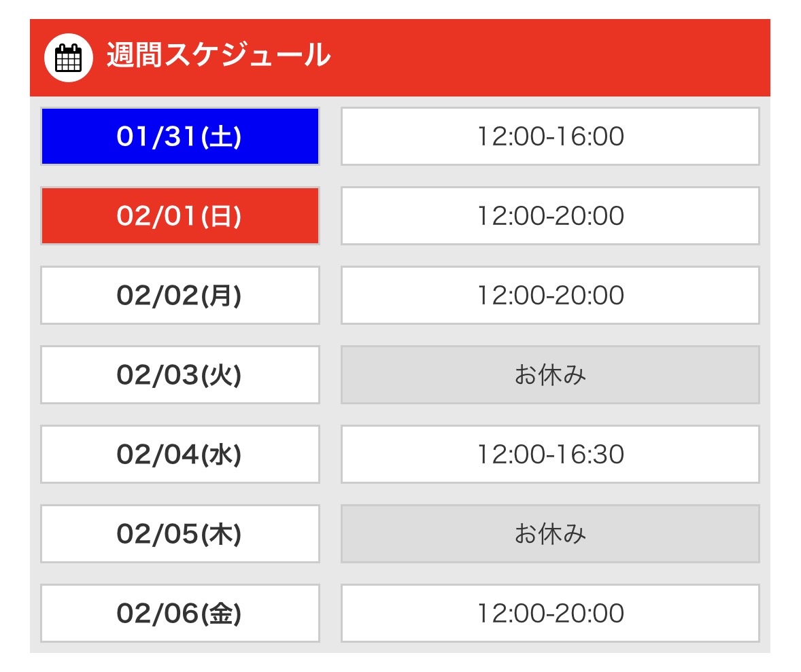The height and width of the screenshot is (672, 801).
Task: Open the 02/06(金) date cell
Action: pos(180,613)
